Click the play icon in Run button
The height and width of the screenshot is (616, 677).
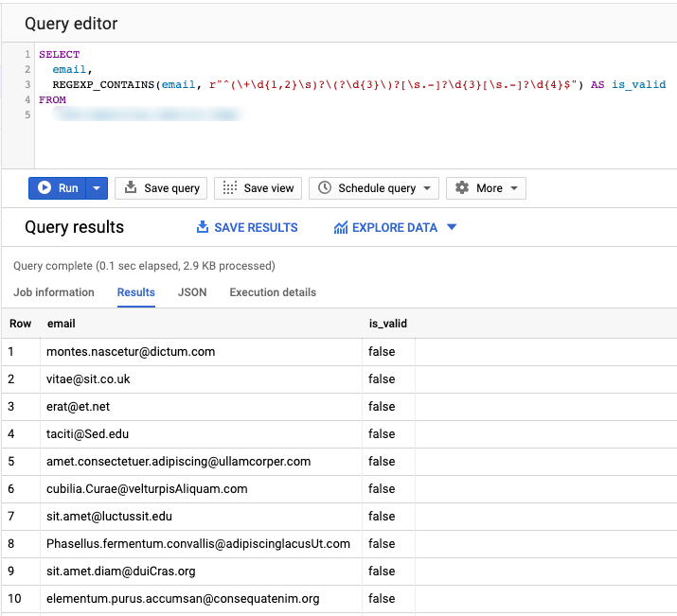(x=45, y=187)
